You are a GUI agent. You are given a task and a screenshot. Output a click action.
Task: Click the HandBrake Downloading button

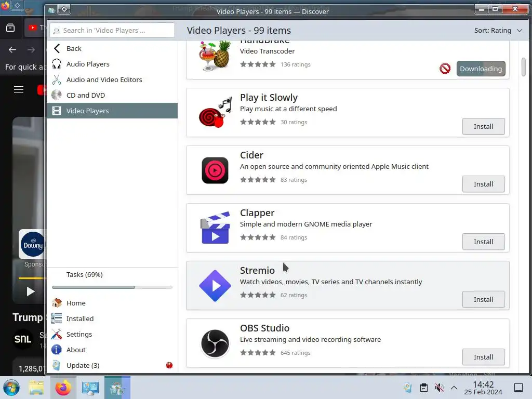click(481, 69)
